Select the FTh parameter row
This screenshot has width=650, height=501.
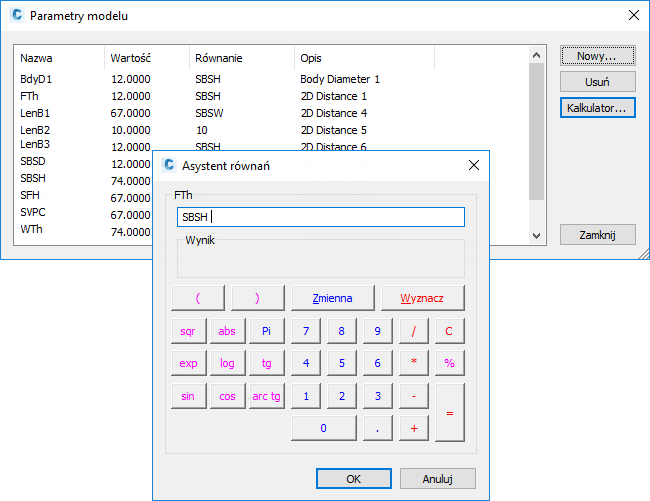tap(272, 96)
